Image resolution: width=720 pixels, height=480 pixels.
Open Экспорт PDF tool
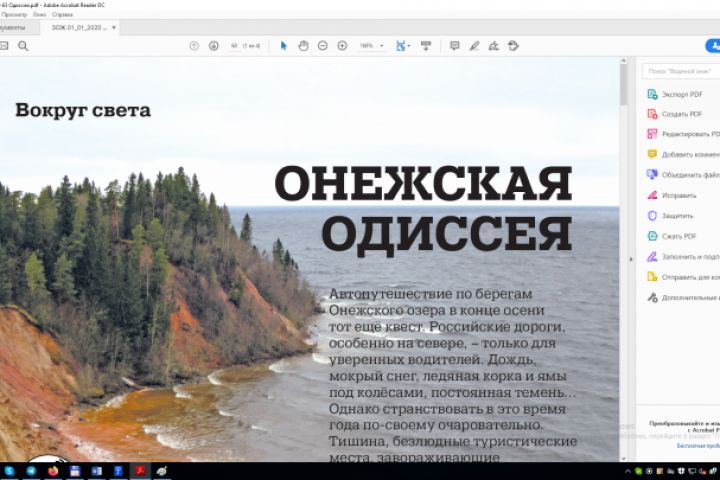coord(683,94)
